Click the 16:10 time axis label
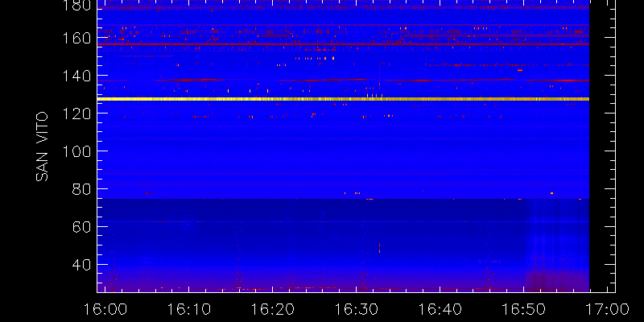The height and width of the screenshot is (322, 644). (188, 309)
